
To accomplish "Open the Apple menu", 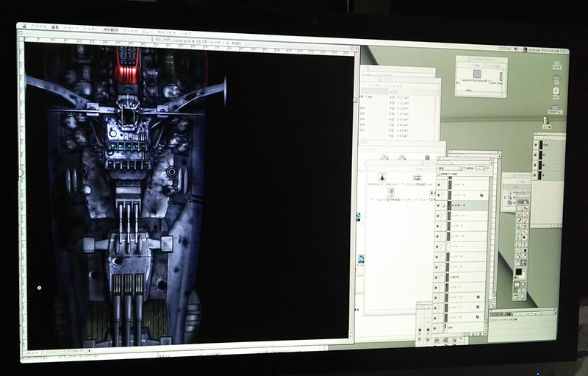I will pos(24,26).
